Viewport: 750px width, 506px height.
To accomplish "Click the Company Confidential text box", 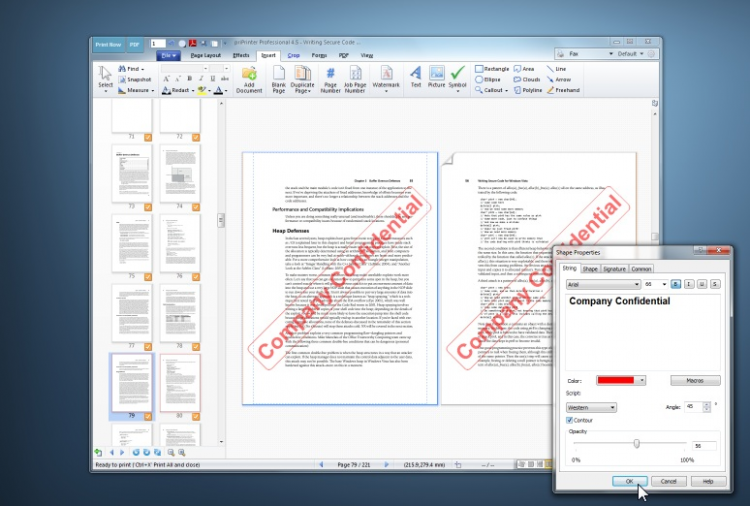I will (642, 331).
